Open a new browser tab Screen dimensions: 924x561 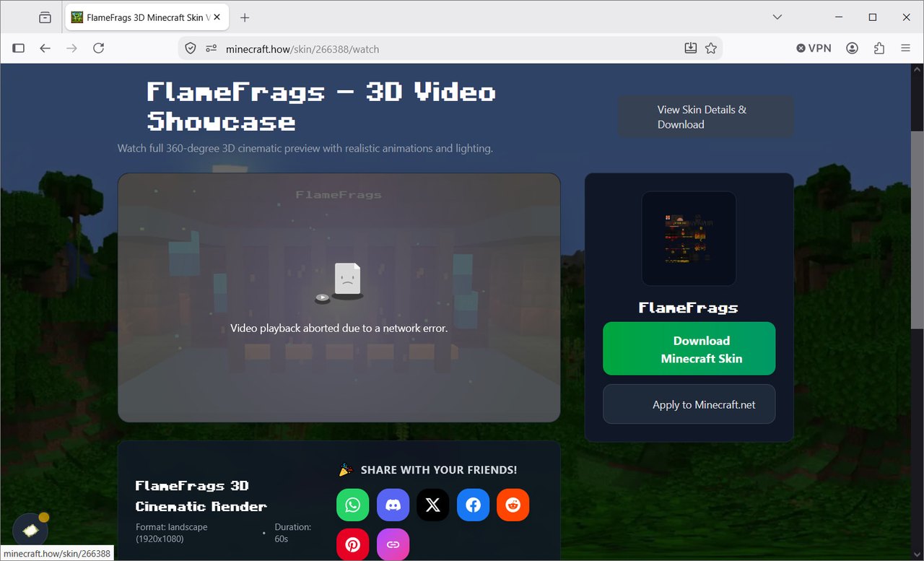pos(245,17)
